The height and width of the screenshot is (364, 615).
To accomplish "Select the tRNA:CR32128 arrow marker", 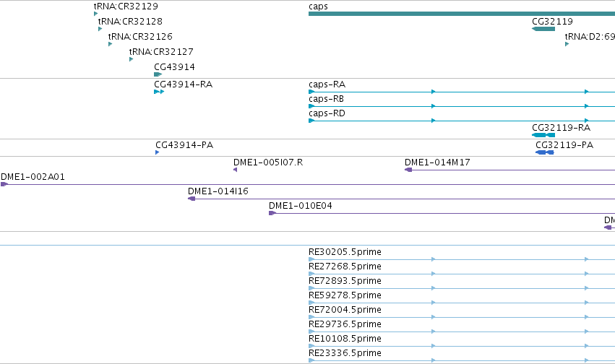I will 100,29.
